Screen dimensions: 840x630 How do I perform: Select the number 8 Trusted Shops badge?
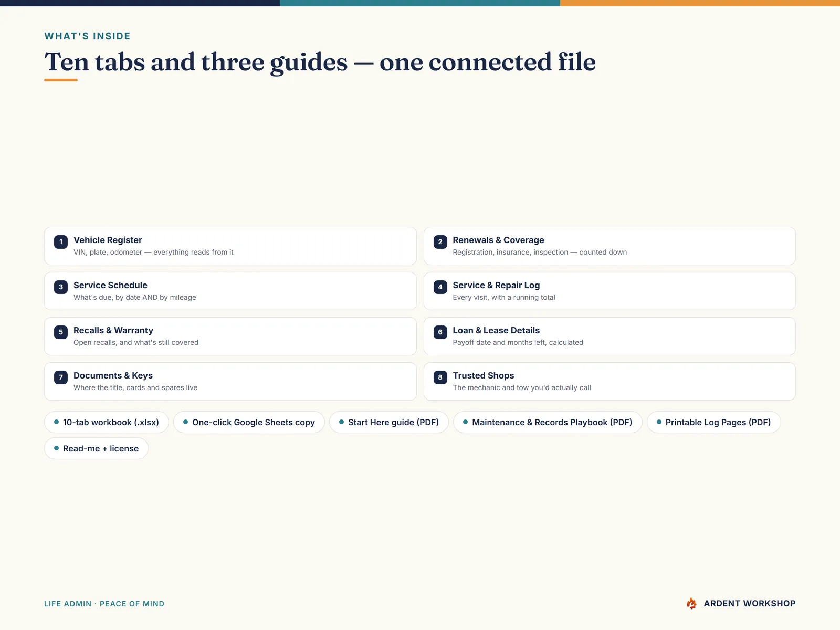[440, 377]
